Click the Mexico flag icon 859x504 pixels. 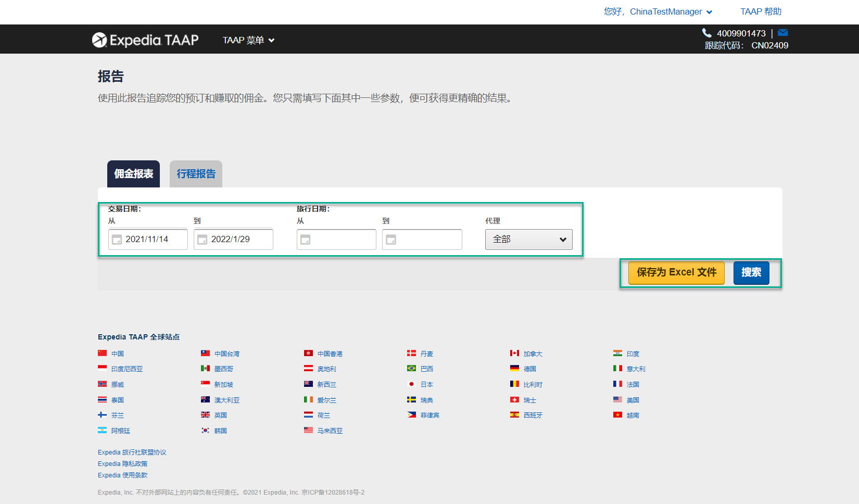coord(206,368)
